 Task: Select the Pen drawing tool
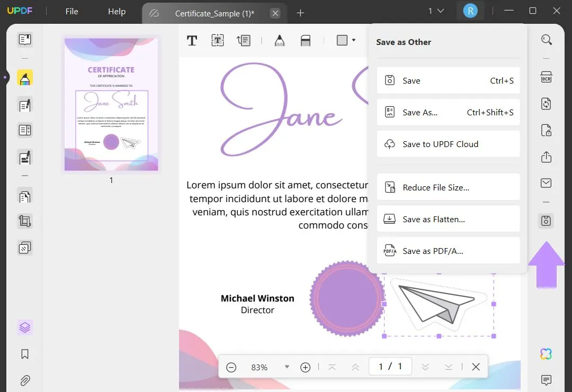[279, 40]
